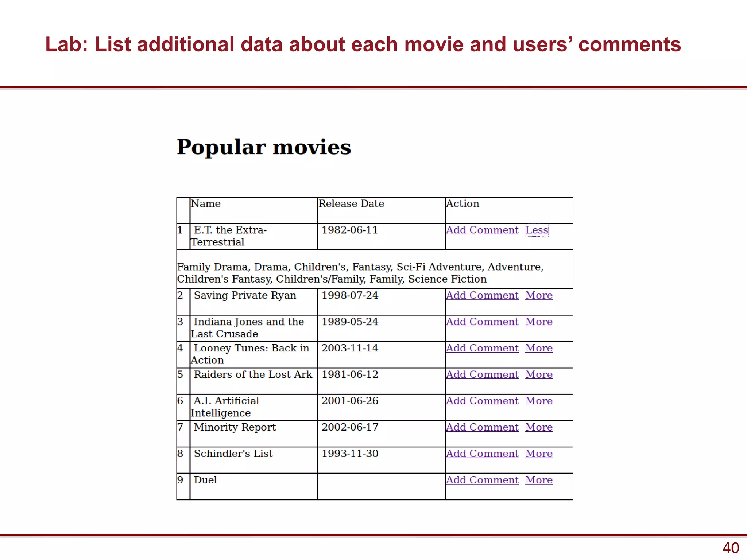Click Add Comment for Saving Private Ryan
This screenshot has height=560, width=747.
[482, 295]
